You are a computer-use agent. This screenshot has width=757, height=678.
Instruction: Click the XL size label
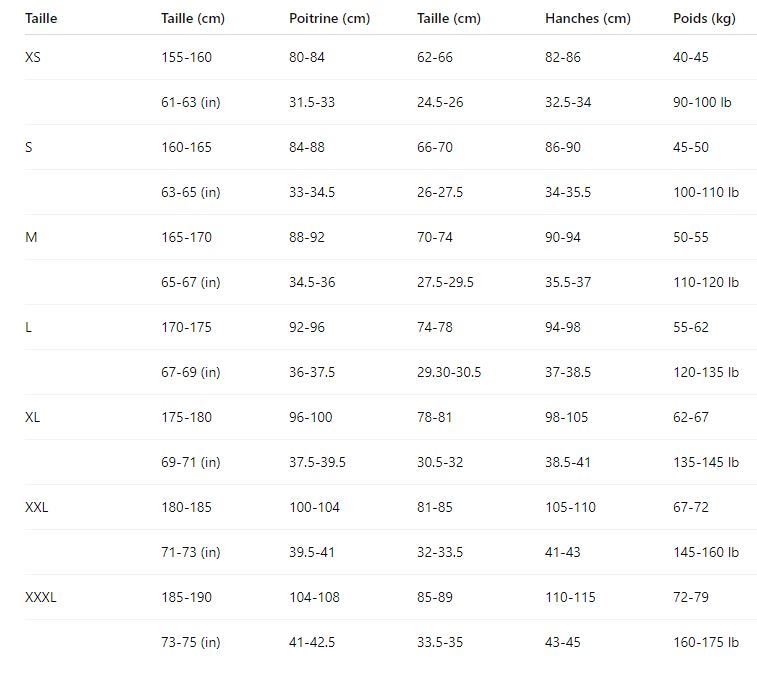33,417
